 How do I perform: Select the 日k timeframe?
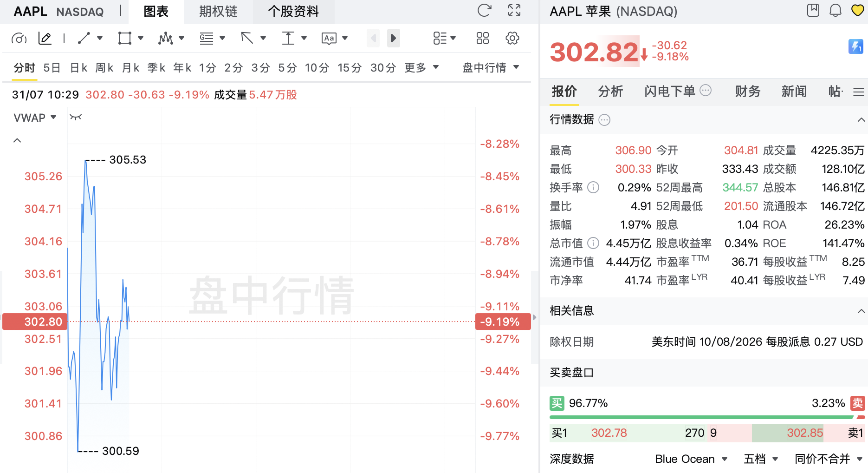click(x=78, y=68)
